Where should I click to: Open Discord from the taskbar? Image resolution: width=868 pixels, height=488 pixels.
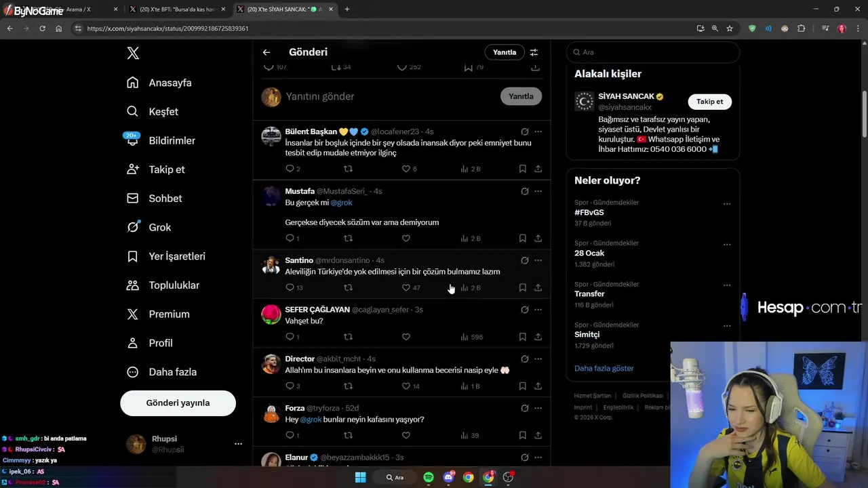(448, 477)
